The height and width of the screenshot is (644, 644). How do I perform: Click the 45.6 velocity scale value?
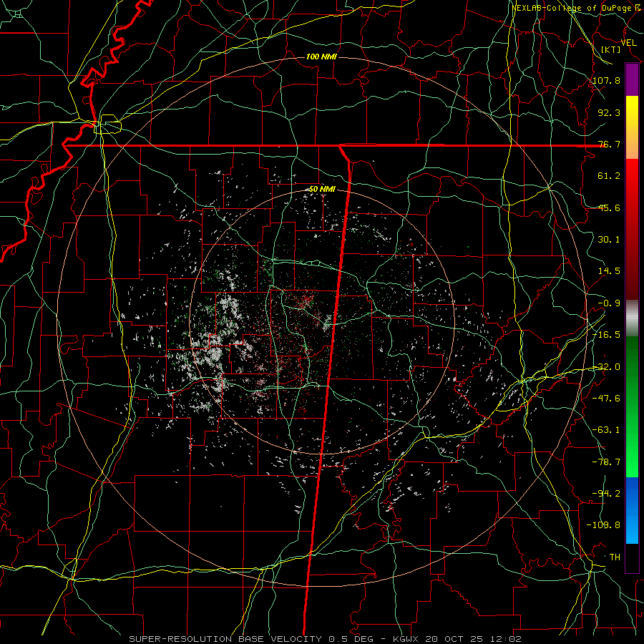tap(609, 208)
